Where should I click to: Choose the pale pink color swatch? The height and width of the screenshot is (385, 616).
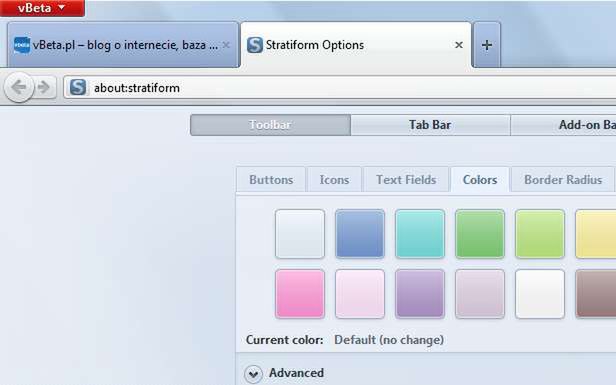360,294
